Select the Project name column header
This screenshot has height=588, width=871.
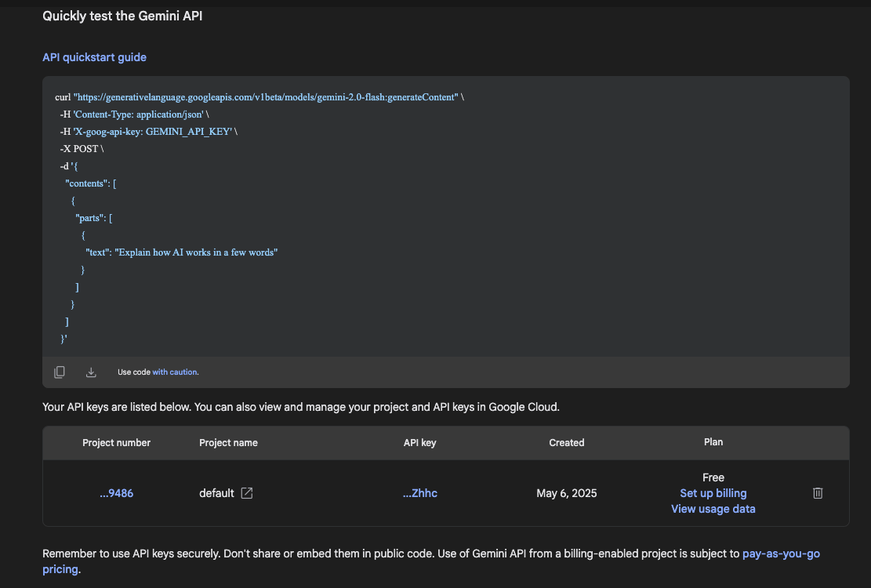228,442
